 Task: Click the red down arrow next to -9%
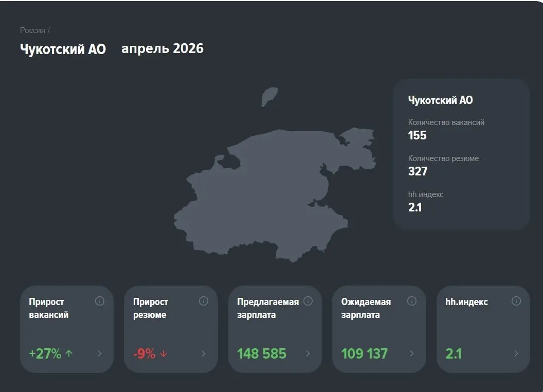coord(164,354)
